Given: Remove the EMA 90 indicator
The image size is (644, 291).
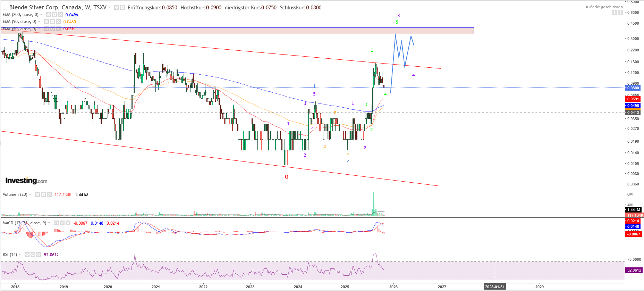Looking at the screenshot, I should [x=58, y=22].
